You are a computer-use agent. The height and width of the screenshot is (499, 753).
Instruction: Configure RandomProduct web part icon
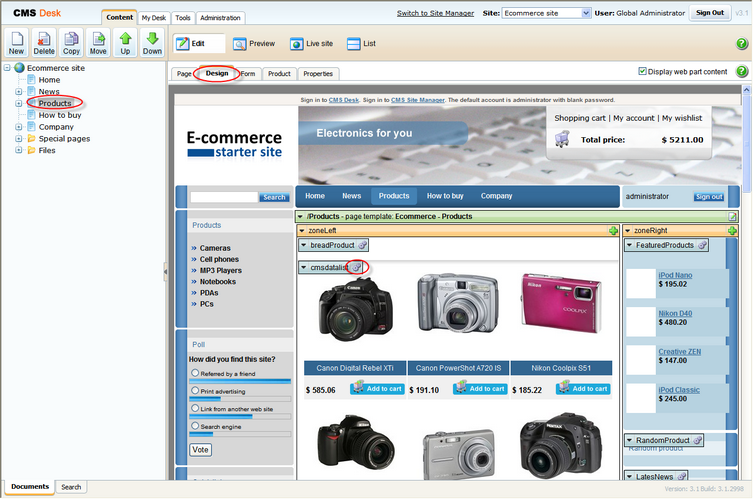(x=698, y=440)
